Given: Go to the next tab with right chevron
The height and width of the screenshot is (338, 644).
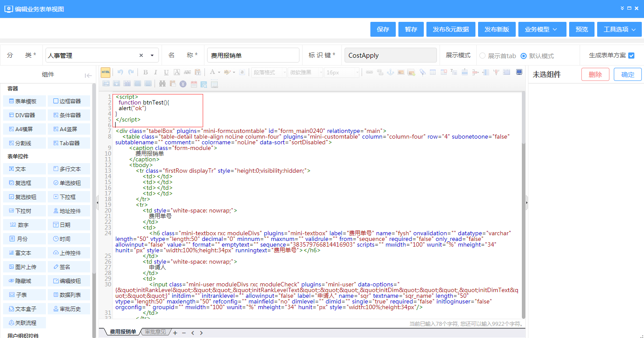Looking at the screenshot, I should [x=201, y=333].
